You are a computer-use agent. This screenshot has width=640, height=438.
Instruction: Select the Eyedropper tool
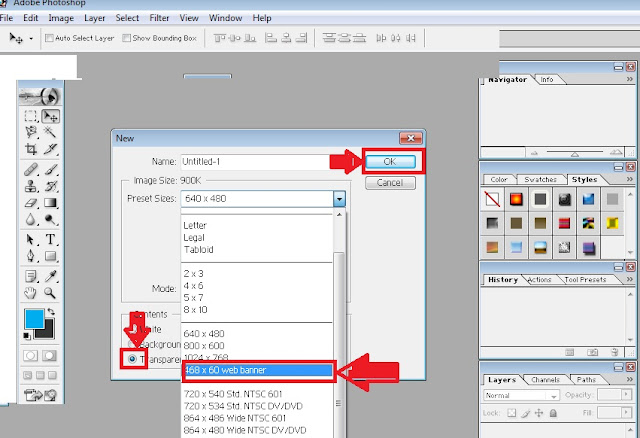[50, 276]
